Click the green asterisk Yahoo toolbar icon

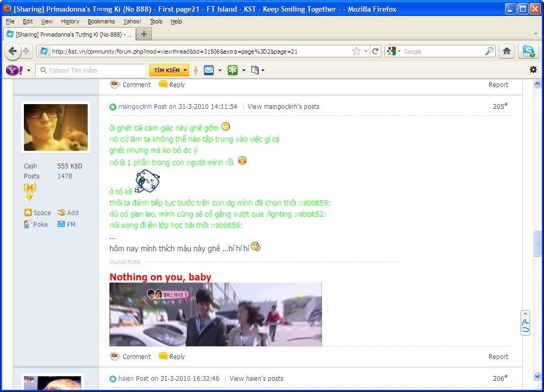coord(233,71)
